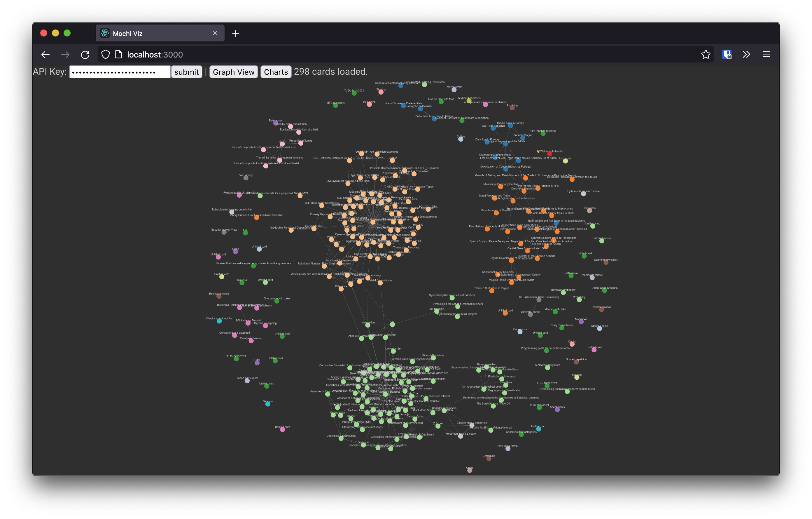
Task: Select the Galileo graph node
Action: 461,139
